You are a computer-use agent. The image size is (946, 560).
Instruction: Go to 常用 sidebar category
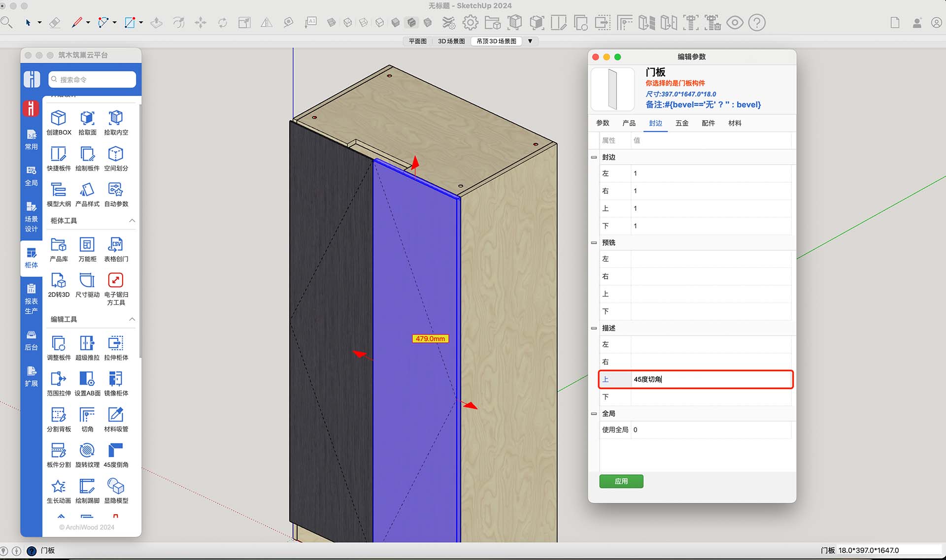pos(32,140)
